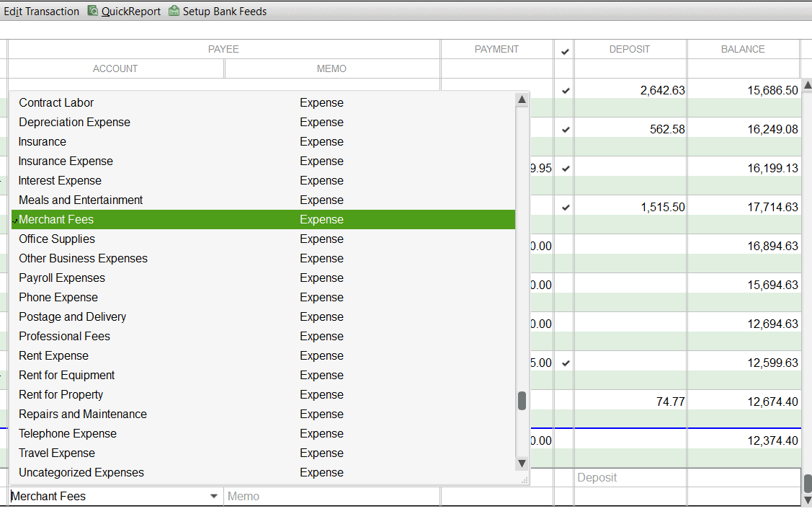Click the PAYMENT column header
This screenshot has height=519, width=812.
click(x=496, y=49)
